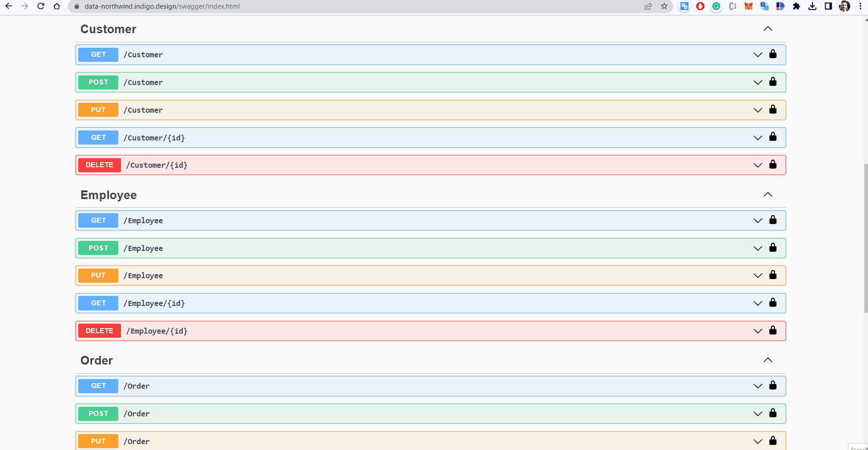Image resolution: width=868 pixels, height=450 pixels.
Task: Collapse the Order section chevron
Action: tap(767, 360)
